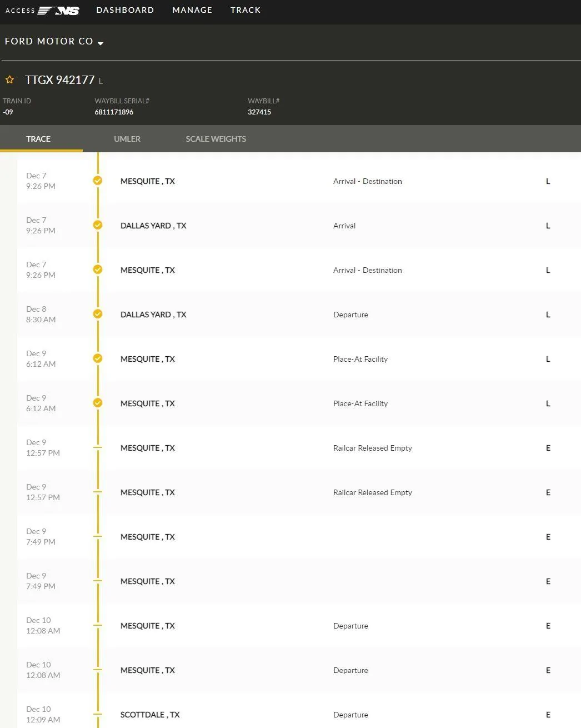
Task: Click DALLAS YARD, TX on Dec 8 row
Action: [x=153, y=315]
